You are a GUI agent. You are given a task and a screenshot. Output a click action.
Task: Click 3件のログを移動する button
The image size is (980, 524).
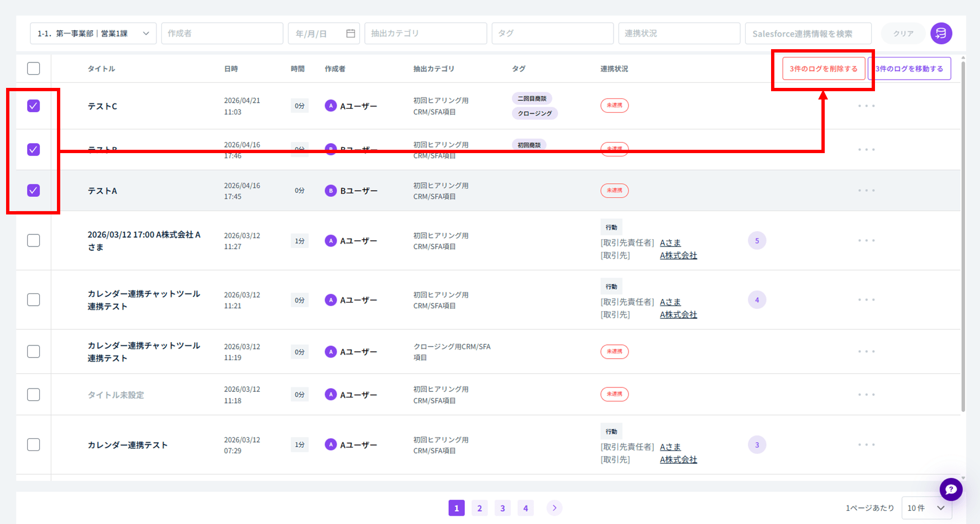point(910,69)
